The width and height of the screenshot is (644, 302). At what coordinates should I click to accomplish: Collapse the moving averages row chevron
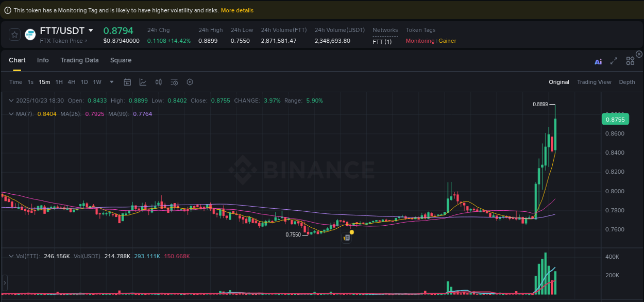click(11, 114)
